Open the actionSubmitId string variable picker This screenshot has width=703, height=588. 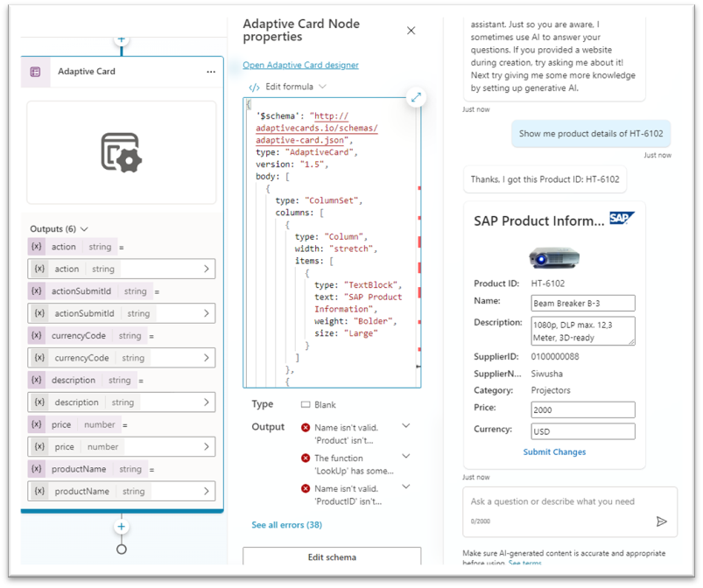pos(121,313)
